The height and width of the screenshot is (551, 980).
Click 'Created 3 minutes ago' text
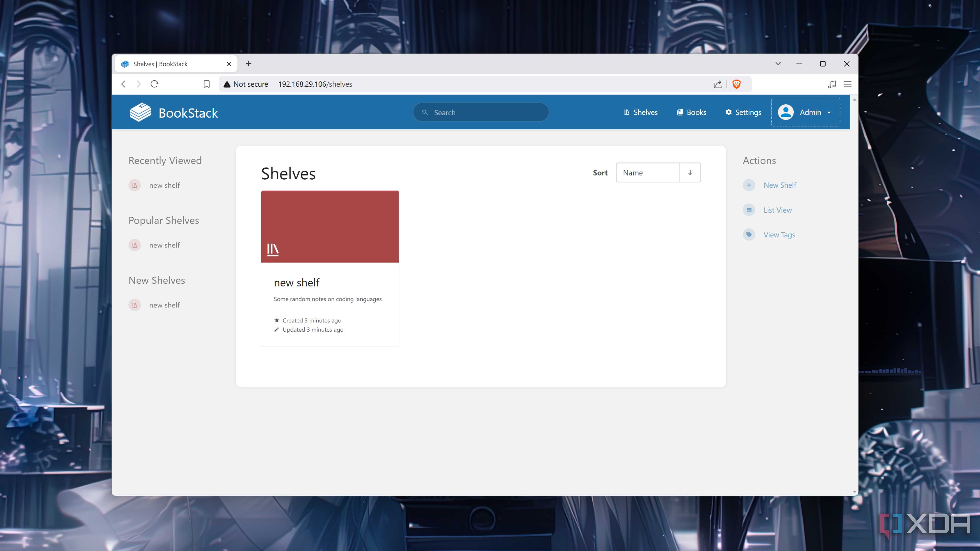point(312,320)
